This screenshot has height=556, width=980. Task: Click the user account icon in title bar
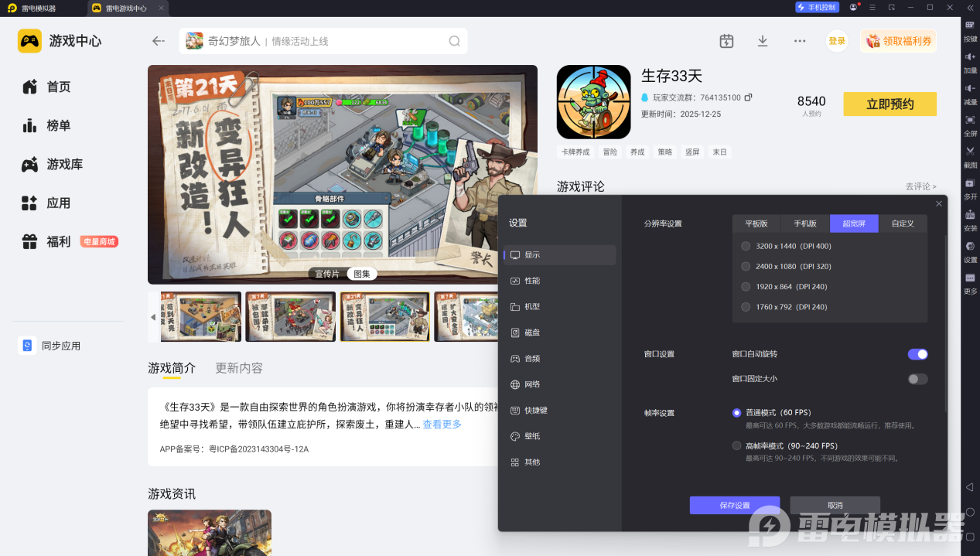click(x=853, y=7)
